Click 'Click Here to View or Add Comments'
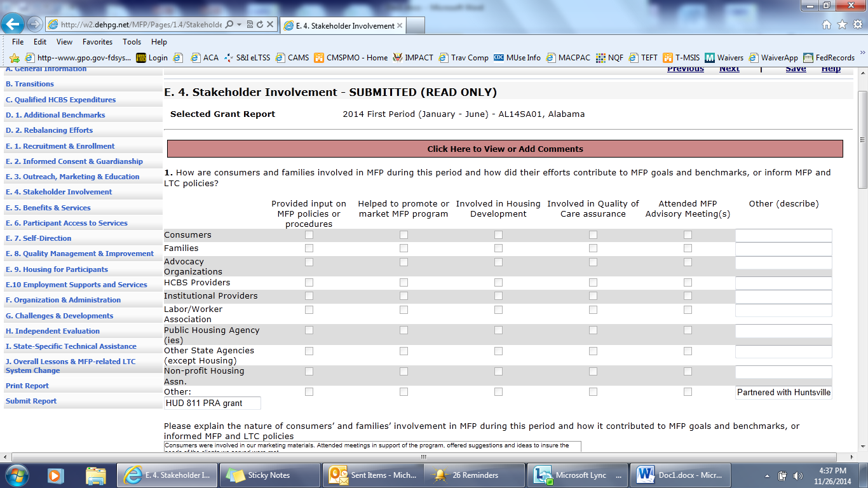This screenshot has width=868, height=488. (x=505, y=149)
